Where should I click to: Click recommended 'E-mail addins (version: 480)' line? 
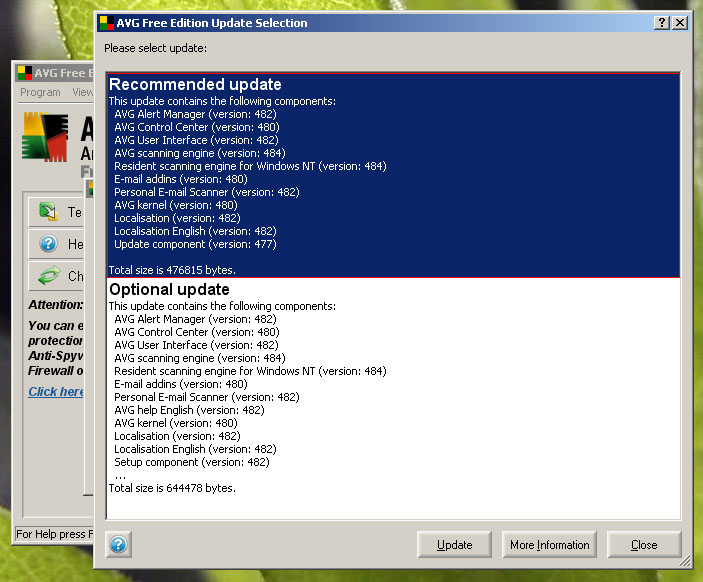181,179
